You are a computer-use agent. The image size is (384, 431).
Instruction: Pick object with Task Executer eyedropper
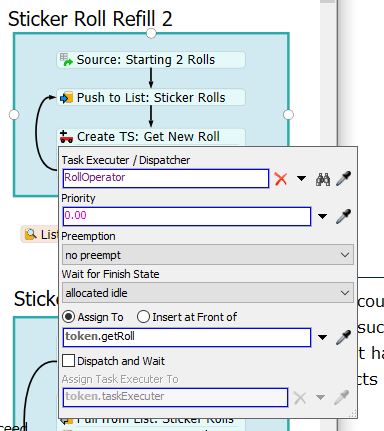tap(343, 178)
